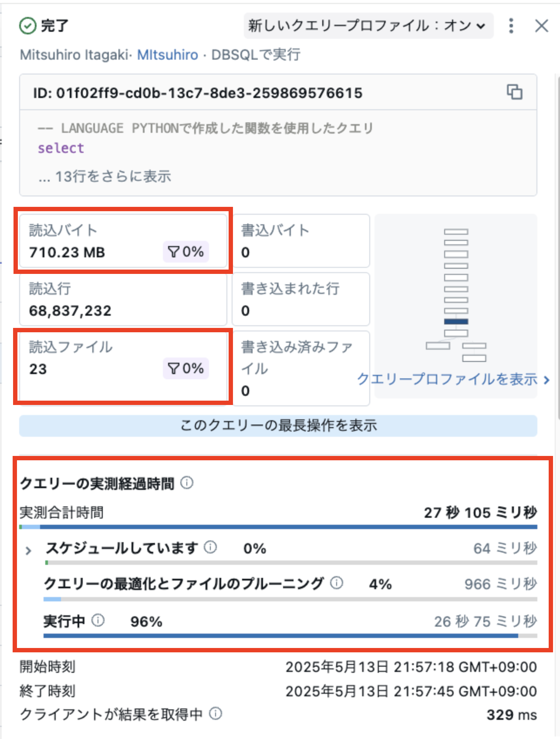Click info icon beside クエリーの実測経過時間
The height and width of the screenshot is (739, 560).
click(x=187, y=483)
